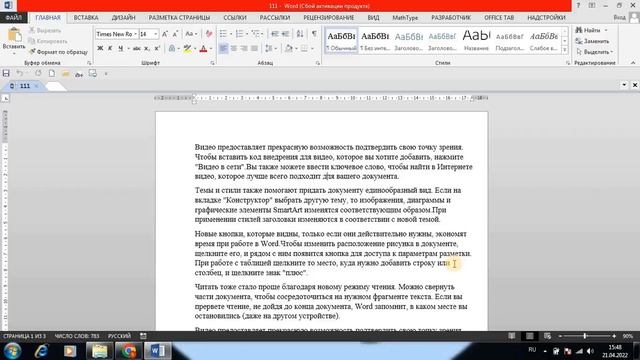Click the Replace (Заменить) button
This screenshot has width=640, height=360.
(x=592, y=41)
